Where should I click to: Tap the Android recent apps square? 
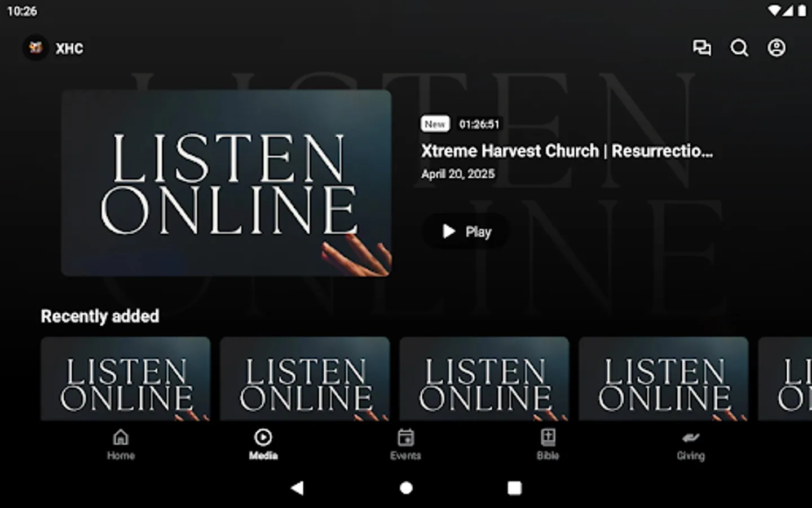(x=514, y=488)
